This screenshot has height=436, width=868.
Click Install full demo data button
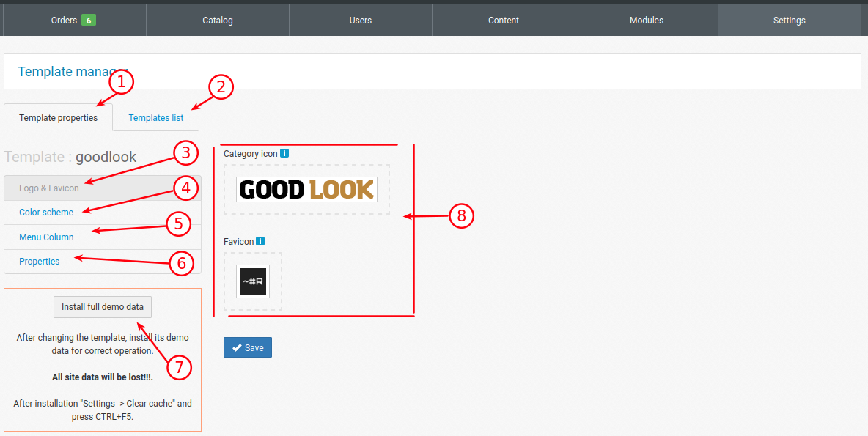(x=103, y=306)
